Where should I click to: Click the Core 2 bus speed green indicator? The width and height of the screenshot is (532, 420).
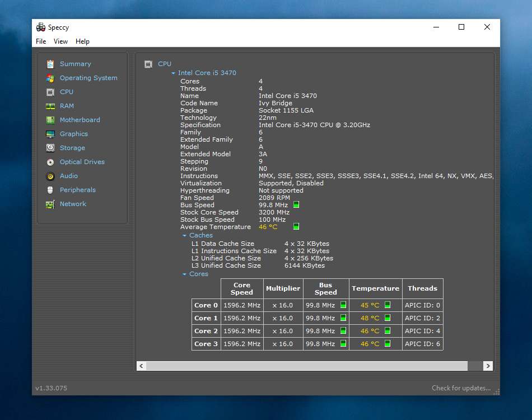(343, 330)
